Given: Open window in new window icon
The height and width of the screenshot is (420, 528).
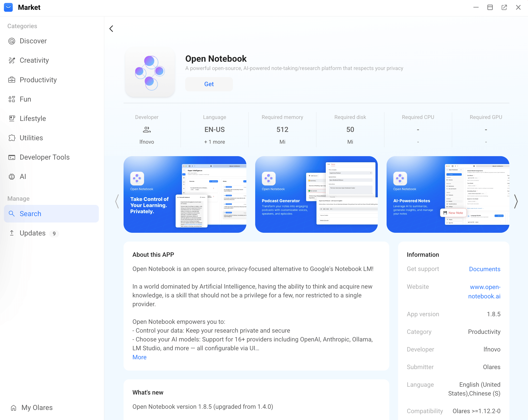Looking at the screenshot, I should tap(504, 7).
